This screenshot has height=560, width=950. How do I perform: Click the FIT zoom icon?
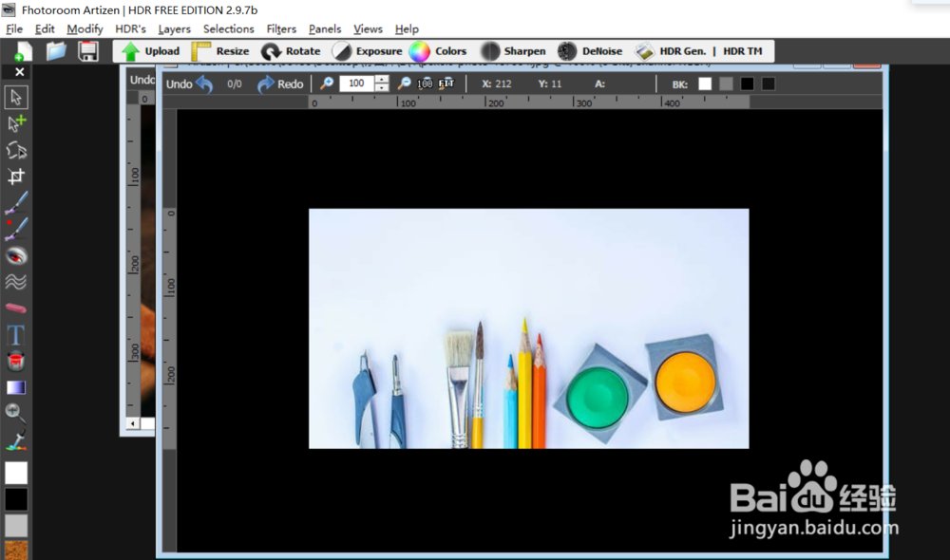point(446,84)
